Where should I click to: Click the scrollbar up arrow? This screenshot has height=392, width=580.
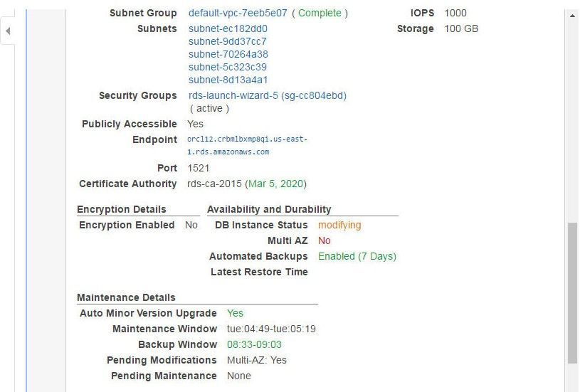coord(572,16)
